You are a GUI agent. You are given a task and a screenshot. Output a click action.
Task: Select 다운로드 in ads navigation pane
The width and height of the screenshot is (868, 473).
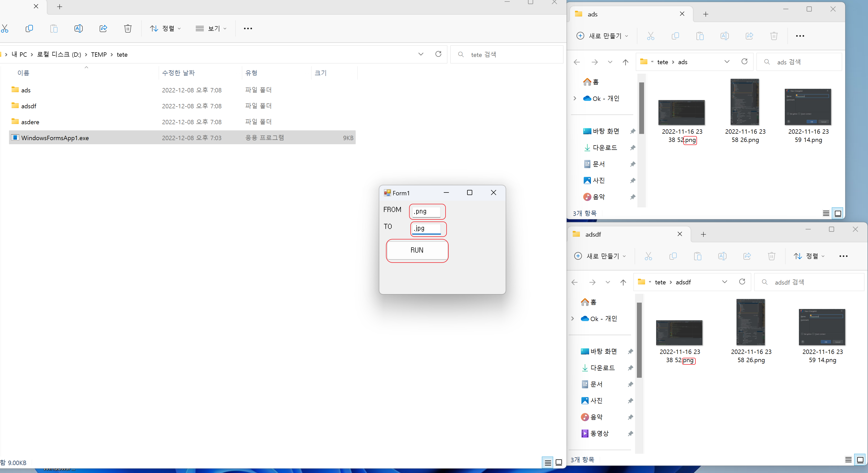605,148
